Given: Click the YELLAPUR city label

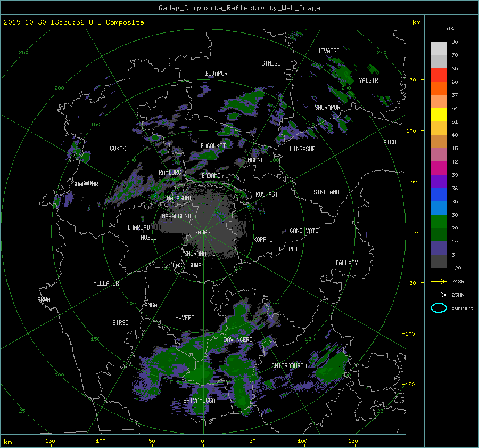Looking at the screenshot, I should pyautogui.click(x=106, y=283).
